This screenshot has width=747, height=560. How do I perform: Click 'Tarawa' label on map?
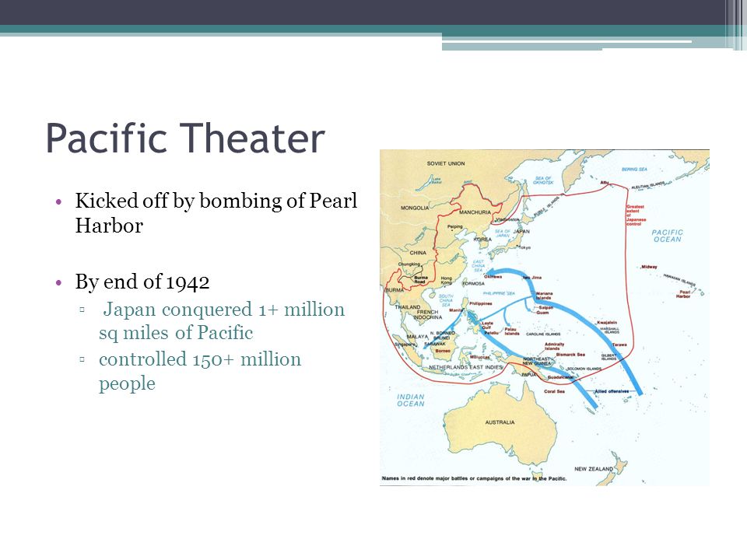[x=619, y=345]
